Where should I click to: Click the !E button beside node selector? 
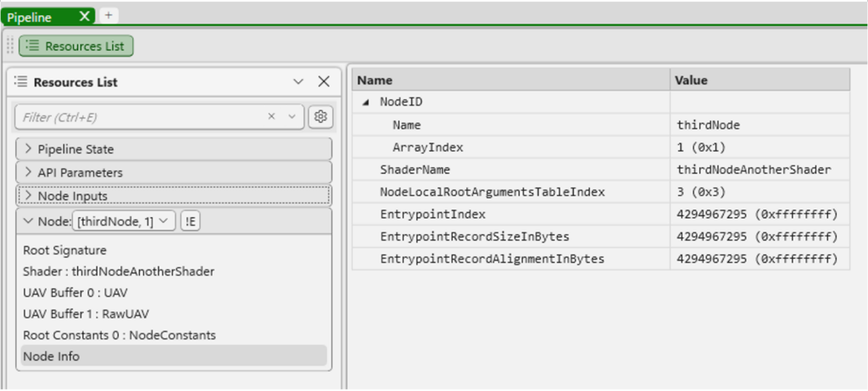tap(190, 221)
